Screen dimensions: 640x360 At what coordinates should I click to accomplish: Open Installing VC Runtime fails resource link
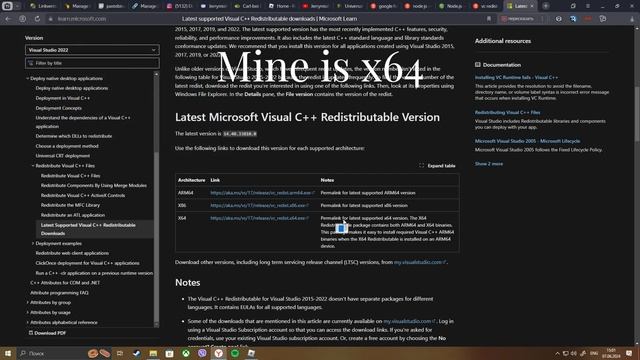516,78
